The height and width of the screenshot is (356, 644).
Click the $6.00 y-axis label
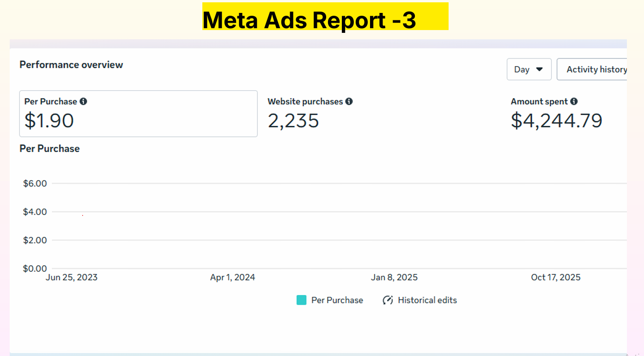click(x=35, y=184)
